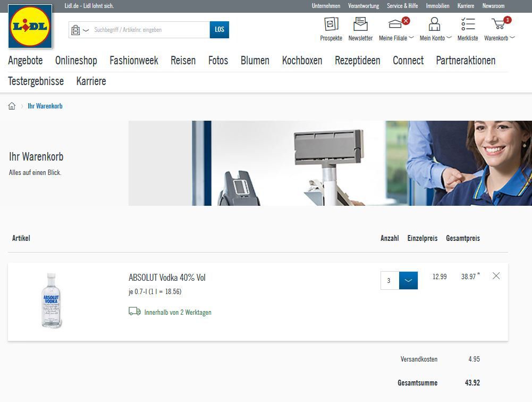Click the quantity value 3 field
This screenshot has height=402, width=532.
click(x=390, y=280)
